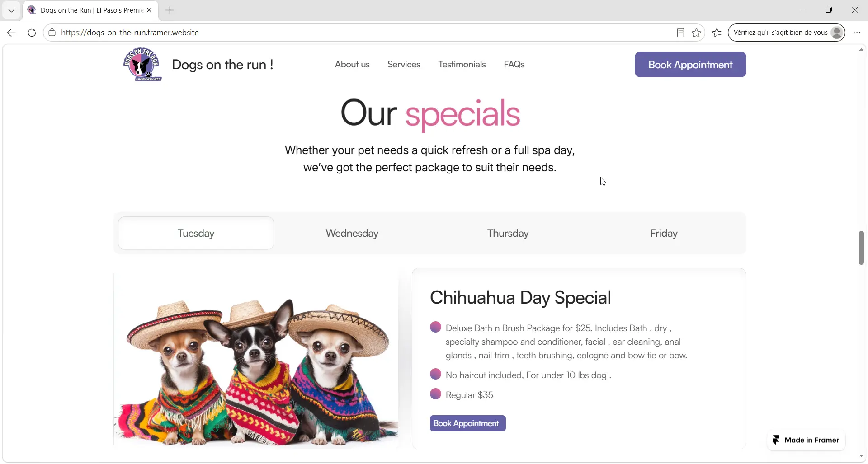Select the Thursday specials tab
Image resolution: width=868 pixels, height=464 pixels.
508,234
